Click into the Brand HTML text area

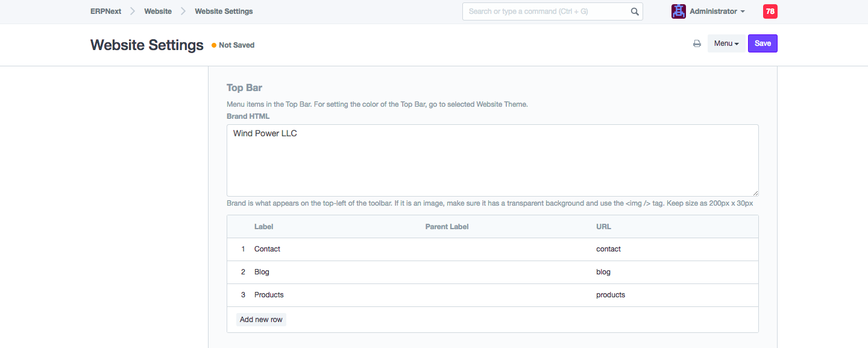[492, 160]
